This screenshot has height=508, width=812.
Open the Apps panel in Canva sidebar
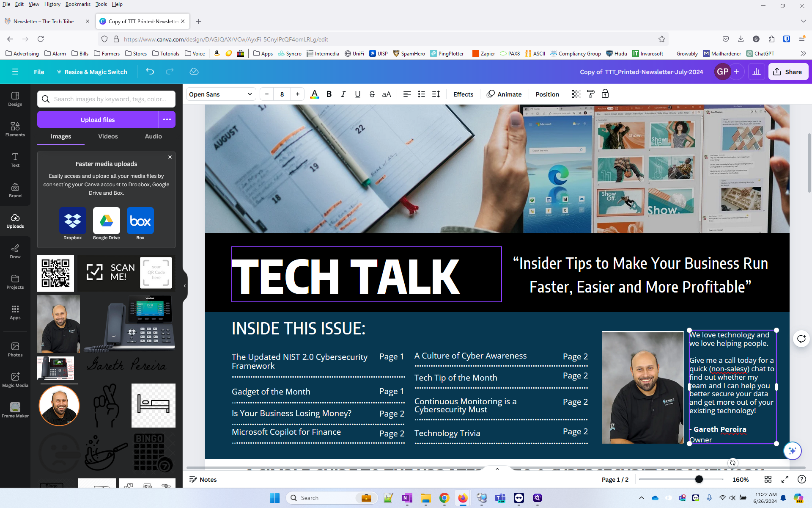15,312
